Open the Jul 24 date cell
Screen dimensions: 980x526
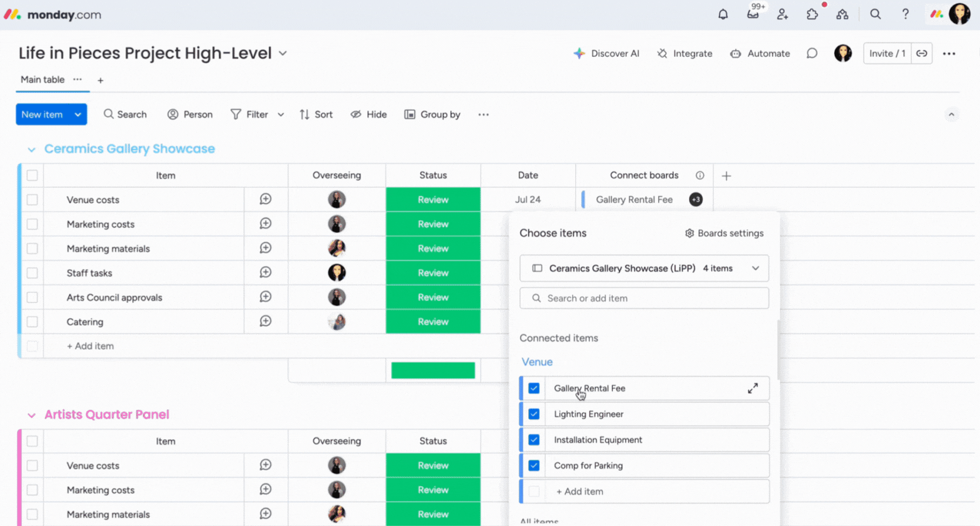pyautogui.click(x=528, y=200)
